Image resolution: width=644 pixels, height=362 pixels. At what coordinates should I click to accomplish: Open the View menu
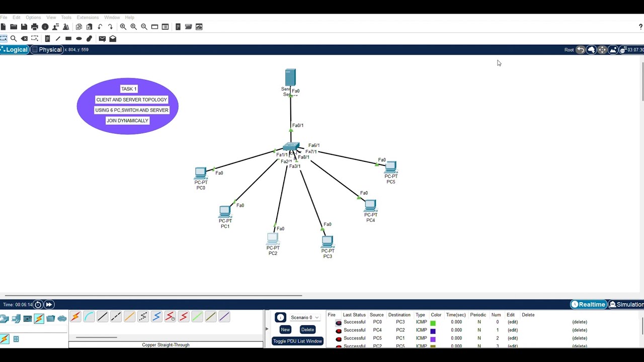[51, 18]
